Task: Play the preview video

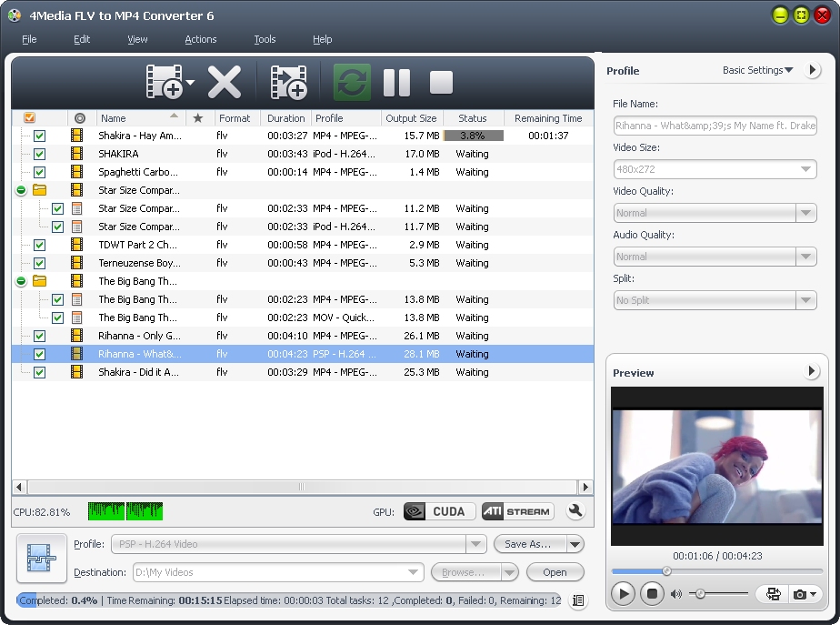Action: click(x=623, y=594)
